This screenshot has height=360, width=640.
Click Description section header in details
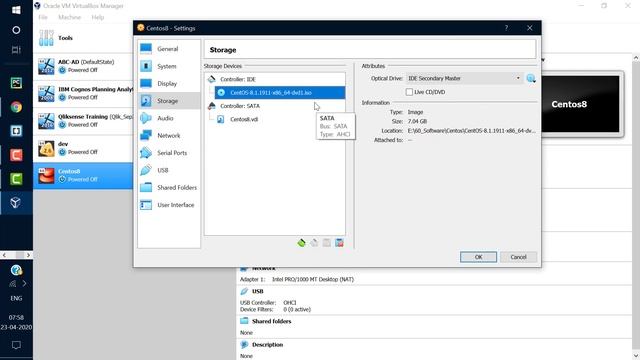[x=267, y=344]
